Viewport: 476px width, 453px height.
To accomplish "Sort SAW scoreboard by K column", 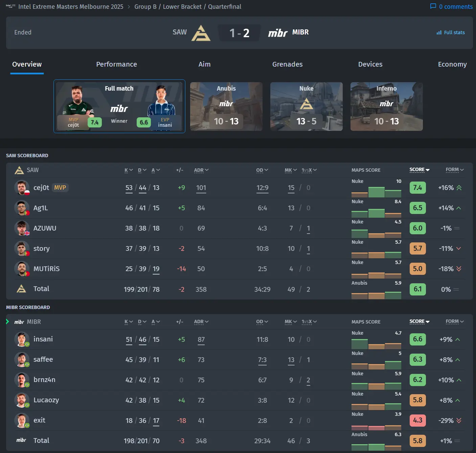I will tap(129, 170).
